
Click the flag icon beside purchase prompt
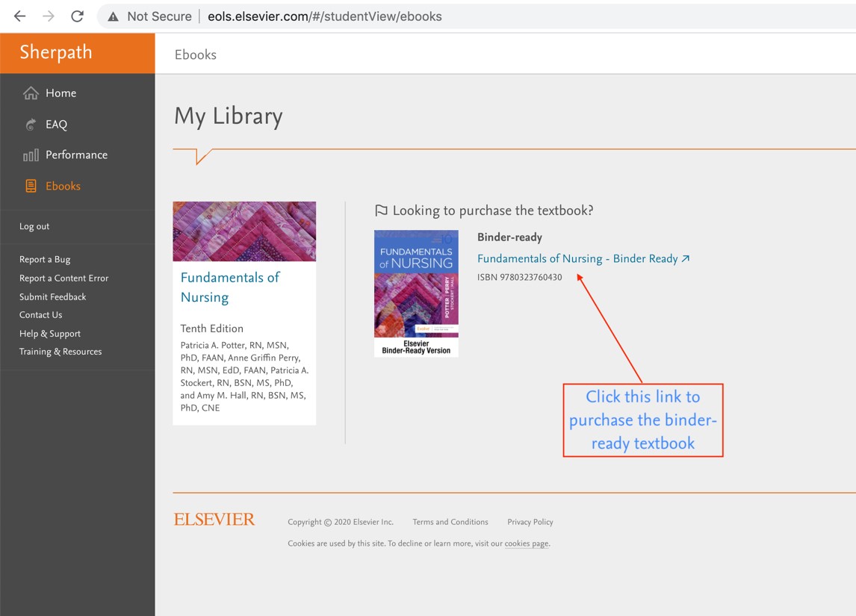pos(382,211)
